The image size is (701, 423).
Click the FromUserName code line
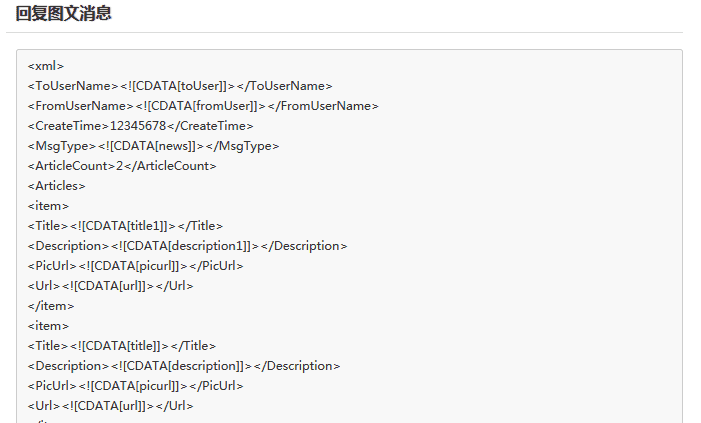coord(203,106)
